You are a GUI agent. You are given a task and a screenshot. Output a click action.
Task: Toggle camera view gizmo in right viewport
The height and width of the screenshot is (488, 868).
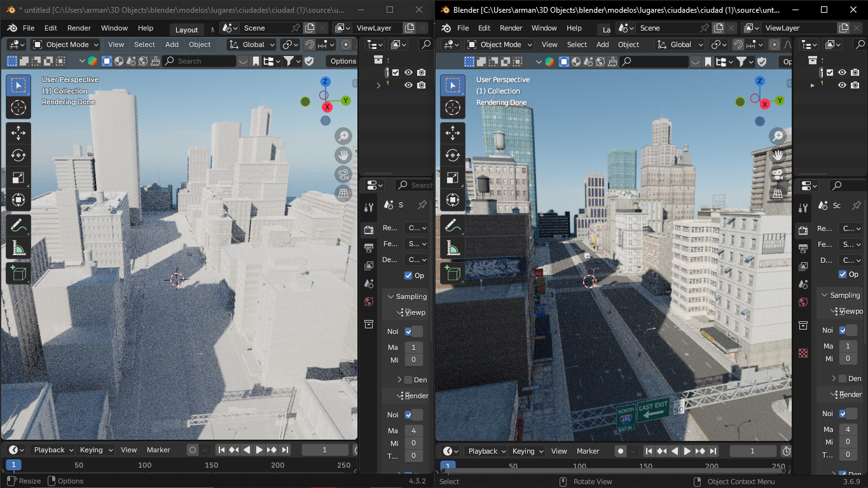pyautogui.click(x=778, y=174)
